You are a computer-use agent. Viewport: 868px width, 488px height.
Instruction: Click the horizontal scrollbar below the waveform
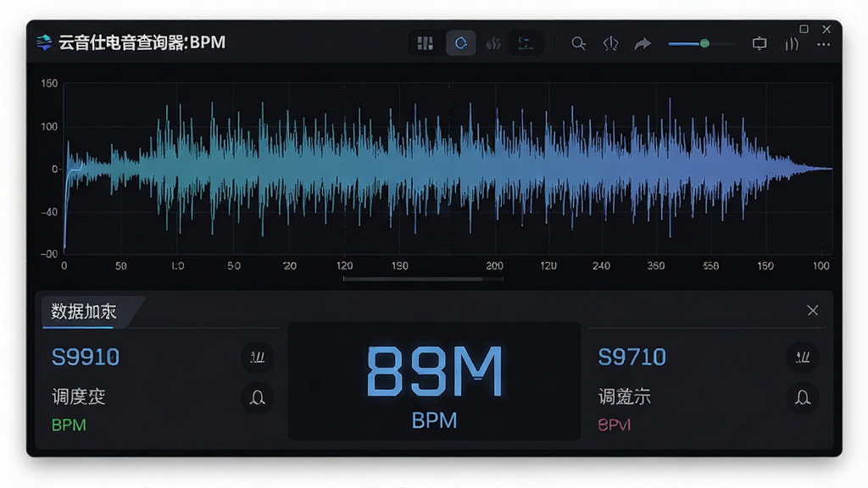click(x=423, y=279)
